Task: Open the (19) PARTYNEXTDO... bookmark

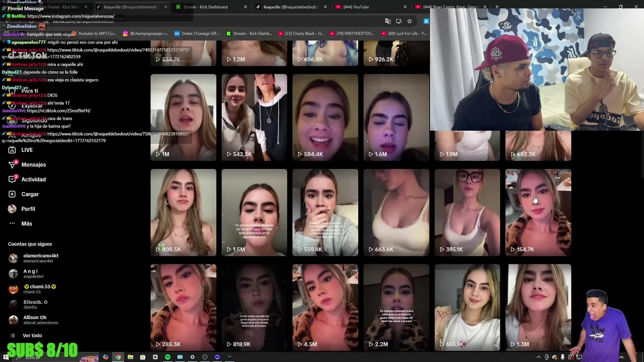Action: (x=352, y=34)
